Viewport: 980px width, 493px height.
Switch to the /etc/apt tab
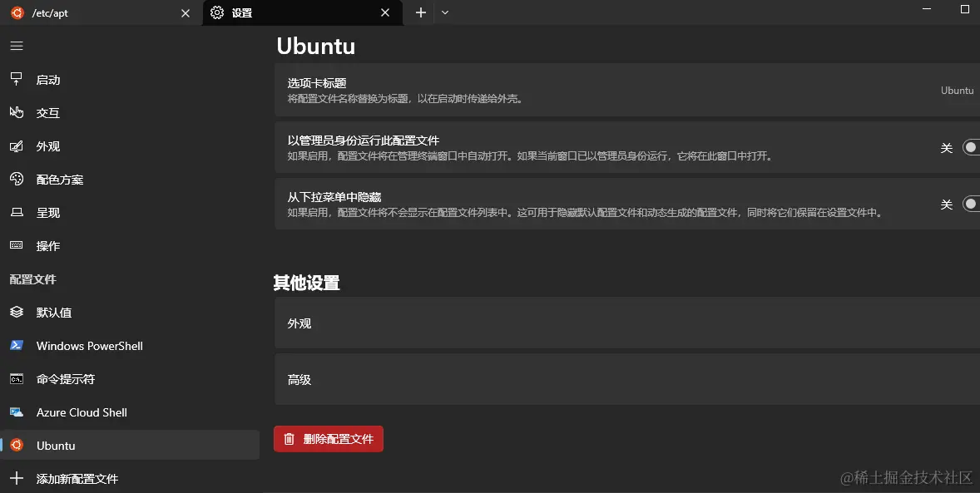click(x=101, y=13)
